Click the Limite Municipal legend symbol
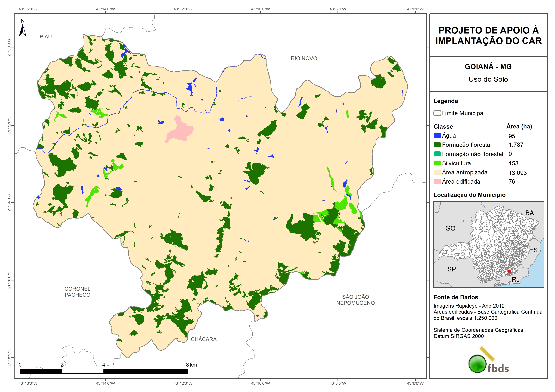This screenshot has height=392, width=555. [437, 113]
